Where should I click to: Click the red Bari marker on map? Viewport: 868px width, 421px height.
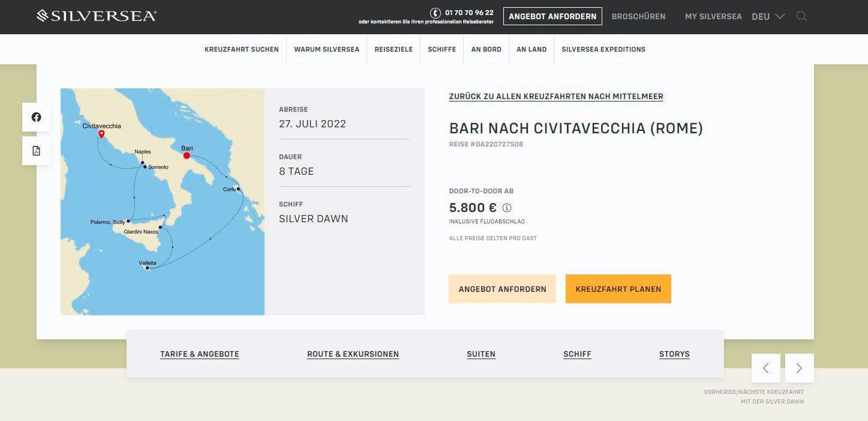pyautogui.click(x=187, y=156)
